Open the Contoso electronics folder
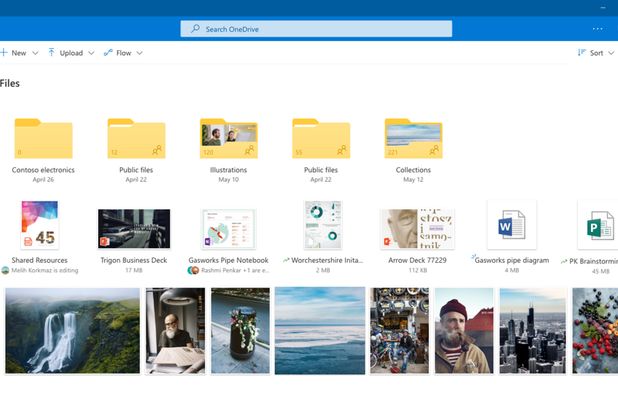 (43, 138)
